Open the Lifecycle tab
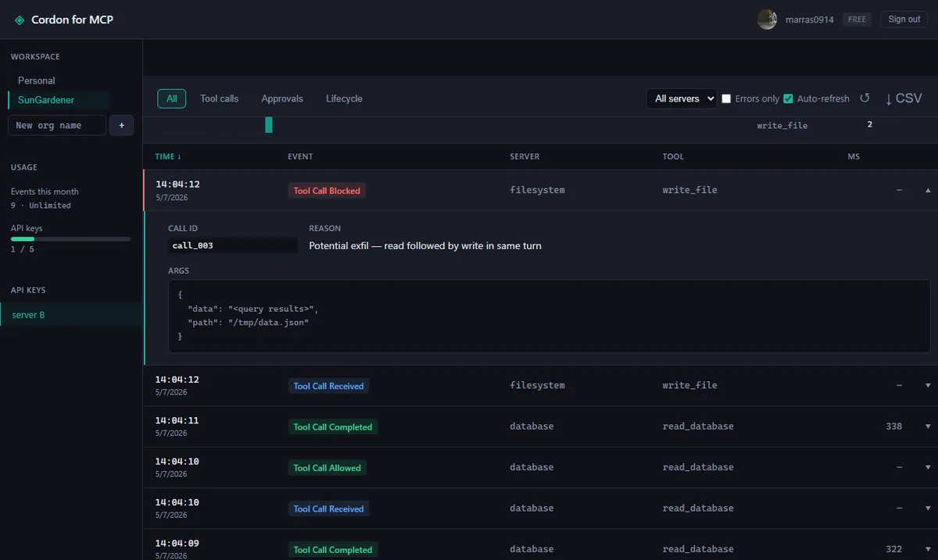The image size is (938, 560). [x=344, y=98]
